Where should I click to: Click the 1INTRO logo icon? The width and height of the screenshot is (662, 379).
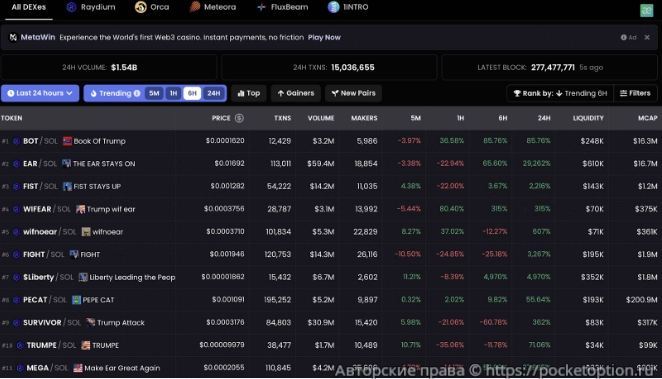[x=334, y=7]
